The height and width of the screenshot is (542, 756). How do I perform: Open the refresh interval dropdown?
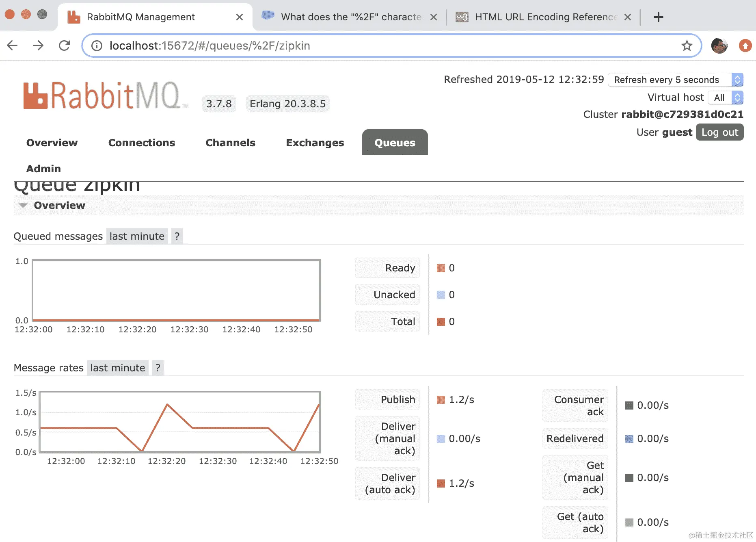[x=676, y=80]
